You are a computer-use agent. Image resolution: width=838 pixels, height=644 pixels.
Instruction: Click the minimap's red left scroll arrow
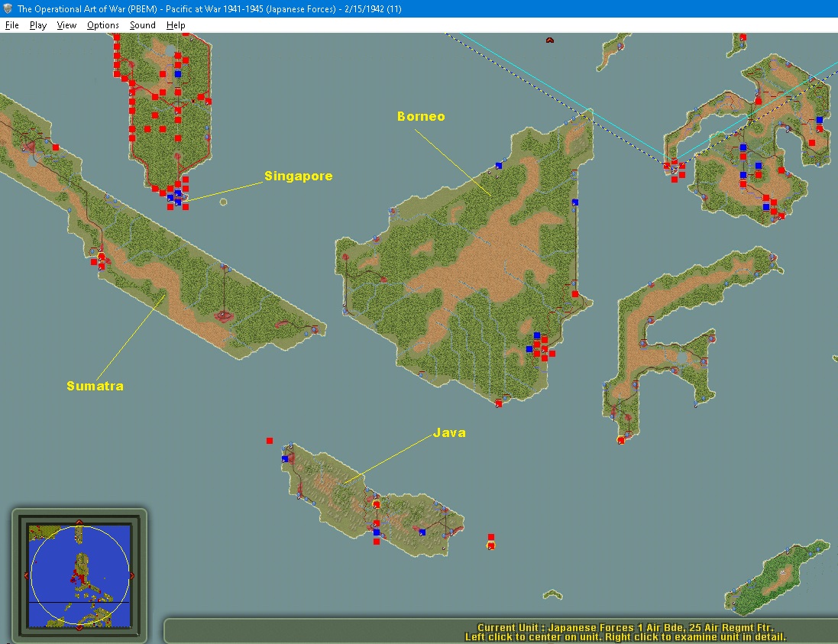click(x=26, y=575)
